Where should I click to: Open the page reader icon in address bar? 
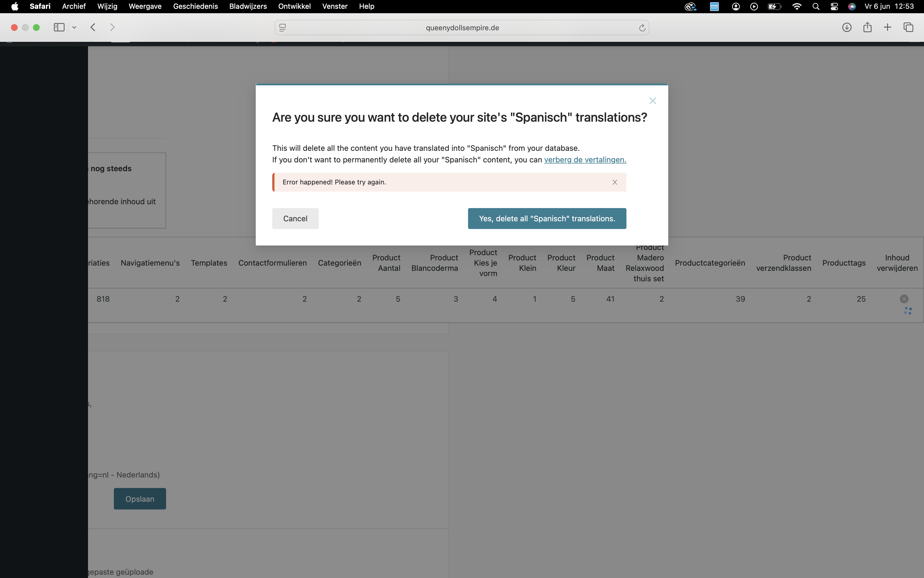[x=282, y=28]
